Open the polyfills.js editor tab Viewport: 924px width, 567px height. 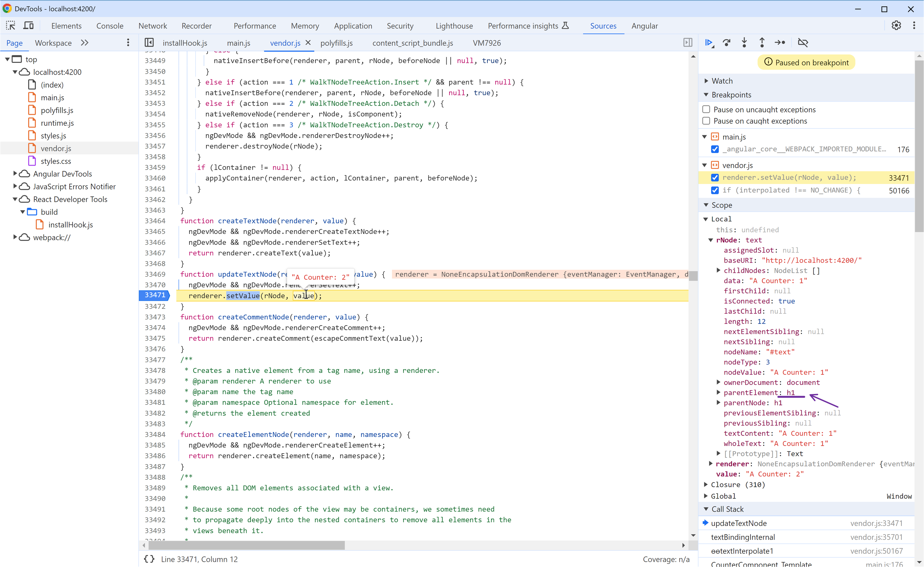point(336,43)
